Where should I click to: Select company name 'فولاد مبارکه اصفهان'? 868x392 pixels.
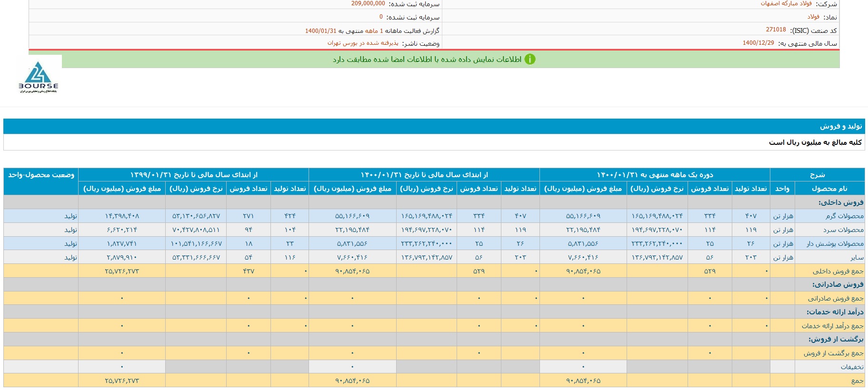[x=786, y=4]
